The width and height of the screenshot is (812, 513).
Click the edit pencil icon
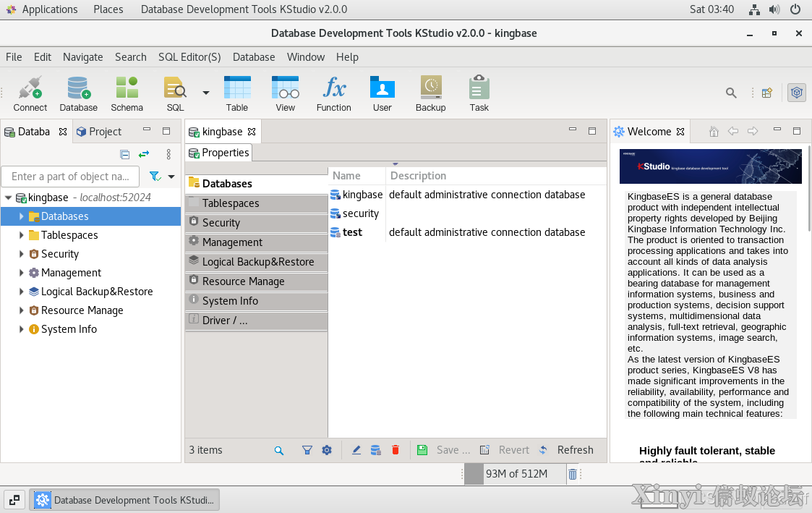pos(356,450)
